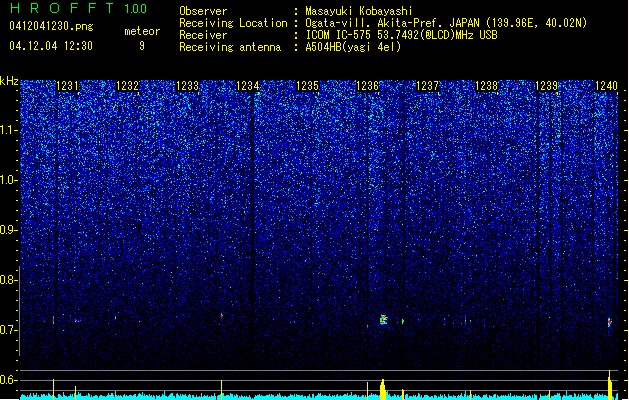Click the 1236 time marker
Viewport: 629px width, 400px height.
click(367, 86)
